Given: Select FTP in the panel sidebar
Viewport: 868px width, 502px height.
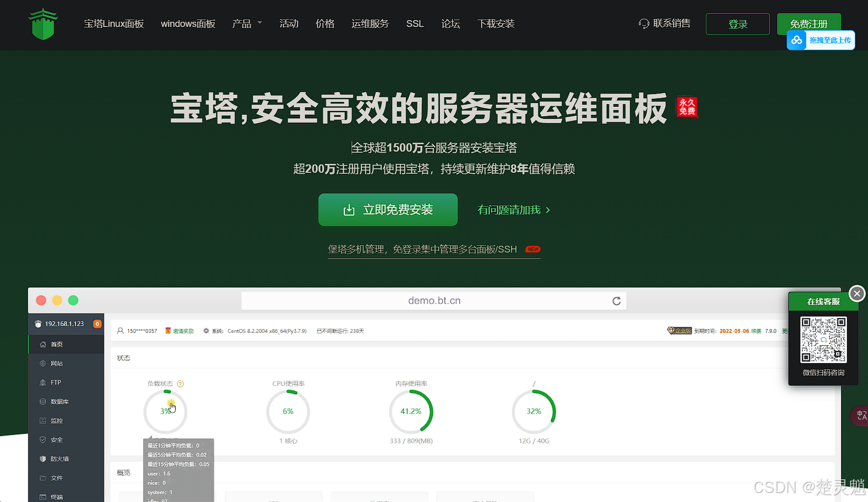Looking at the screenshot, I should pos(66,383).
